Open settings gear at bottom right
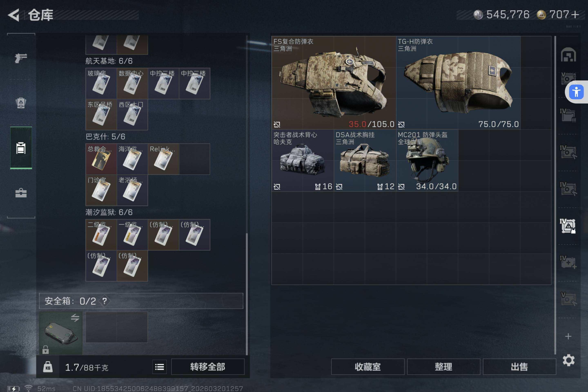Image resolution: width=588 pixels, height=392 pixels. tap(568, 360)
